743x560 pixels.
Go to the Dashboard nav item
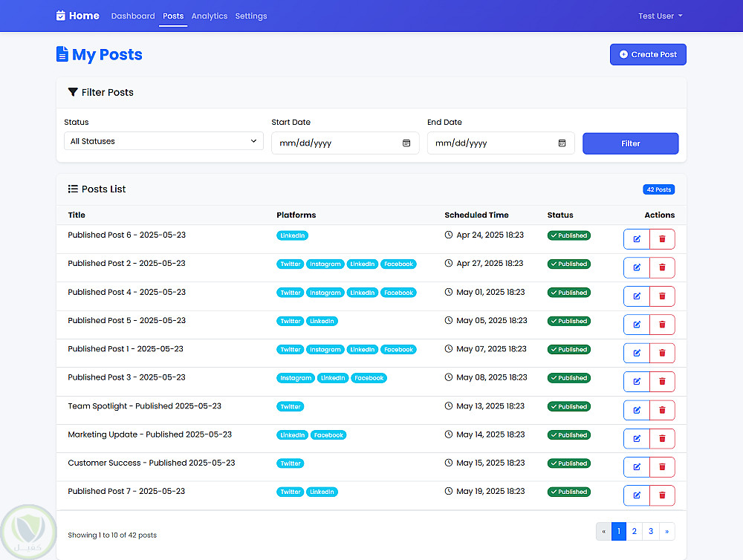[133, 16]
